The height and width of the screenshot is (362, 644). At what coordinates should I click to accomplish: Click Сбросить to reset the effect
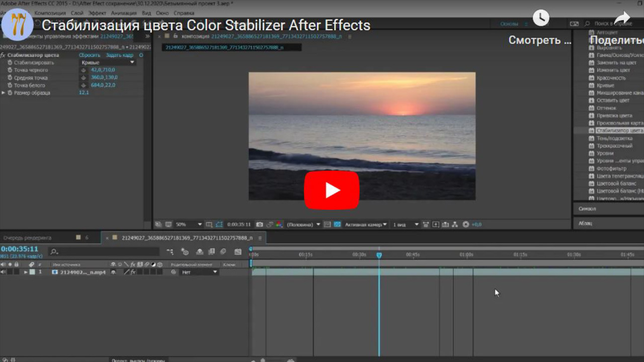[x=89, y=55]
